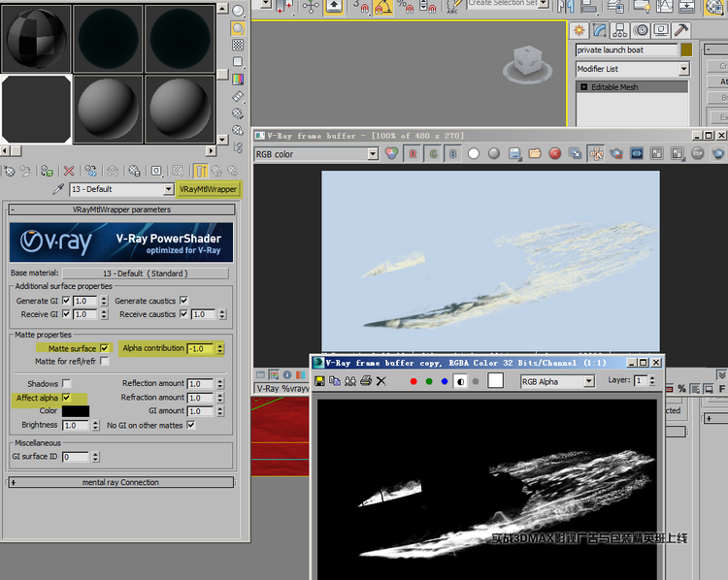The height and width of the screenshot is (580, 728).
Task: Click Video Color Check icon
Action: [x=238, y=80]
